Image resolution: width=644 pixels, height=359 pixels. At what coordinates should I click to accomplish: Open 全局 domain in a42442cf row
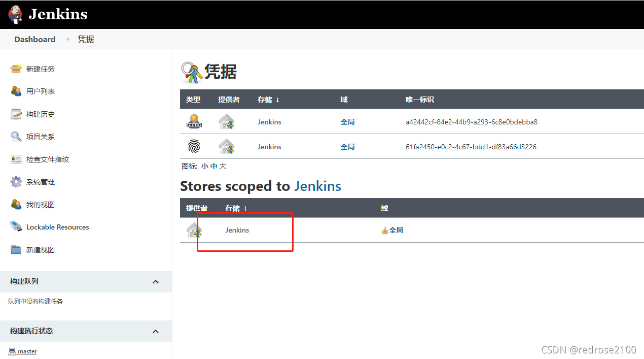click(347, 122)
